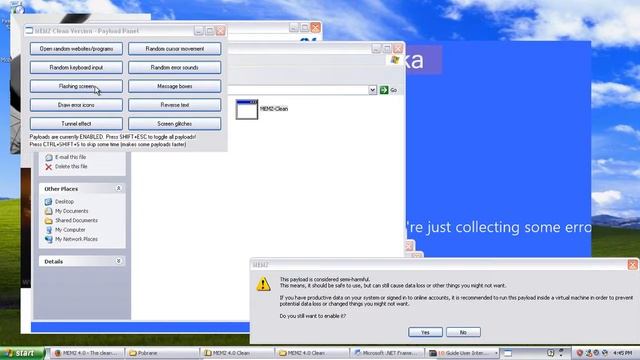640x360 pixels.
Task: Enable the 'Draw error icons' payload
Action: point(76,105)
